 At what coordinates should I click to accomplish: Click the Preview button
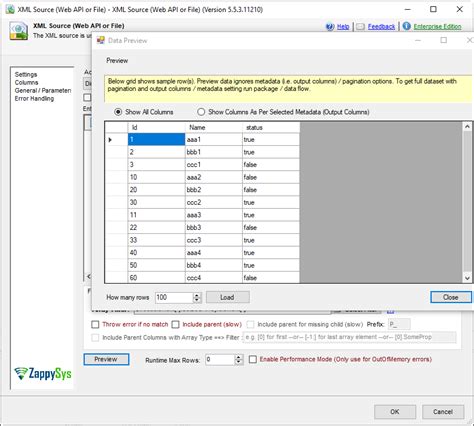[x=106, y=359]
